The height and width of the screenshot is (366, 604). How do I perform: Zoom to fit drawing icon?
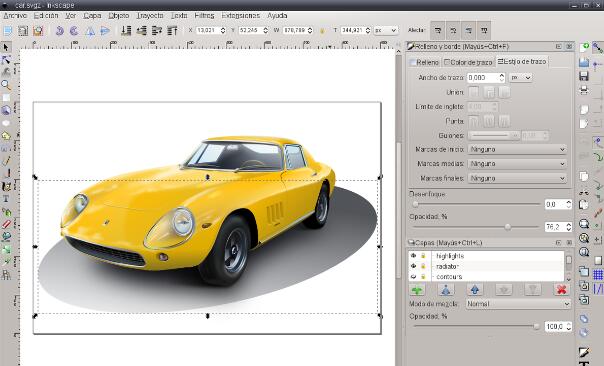[584, 238]
